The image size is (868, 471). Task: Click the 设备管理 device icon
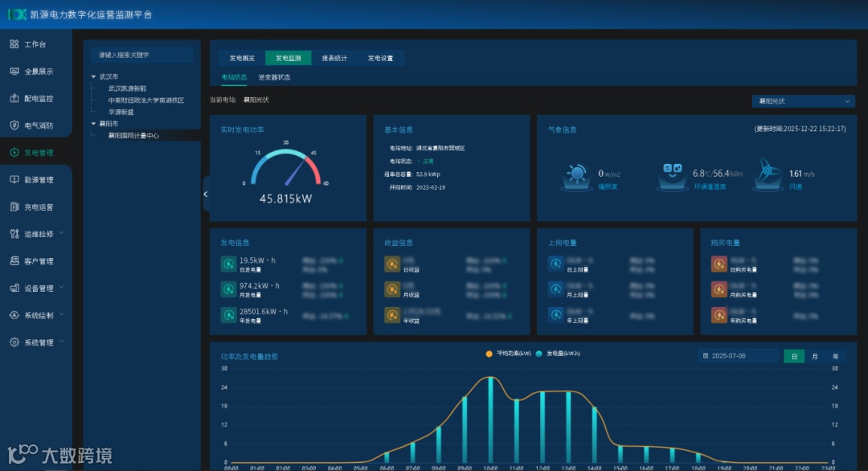pyautogui.click(x=14, y=288)
